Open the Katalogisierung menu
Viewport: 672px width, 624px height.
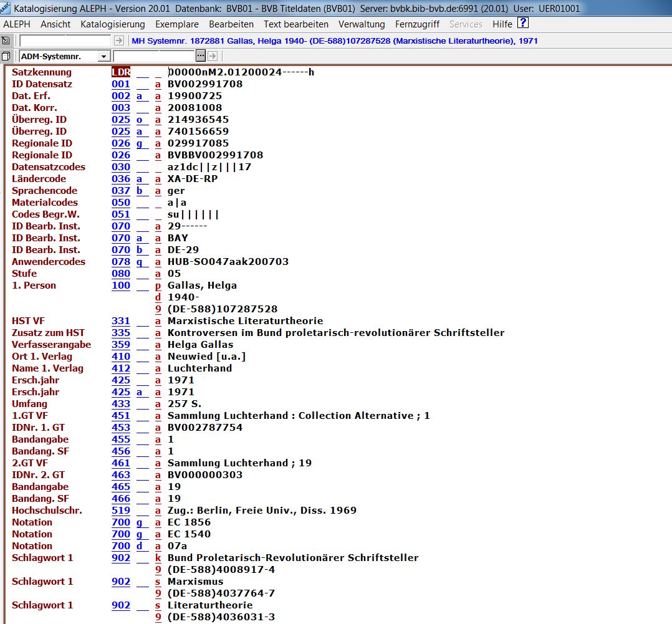[112, 24]
